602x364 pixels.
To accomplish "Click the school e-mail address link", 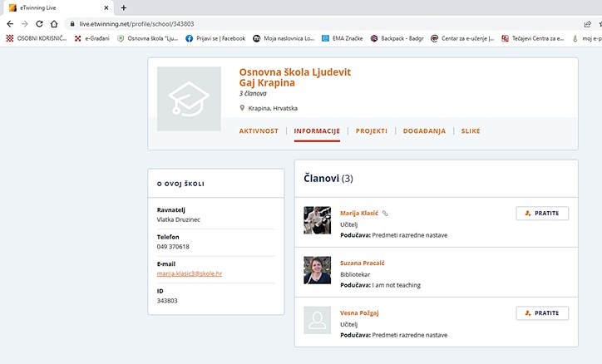I will pyautogui.click(x=190, y=273).
